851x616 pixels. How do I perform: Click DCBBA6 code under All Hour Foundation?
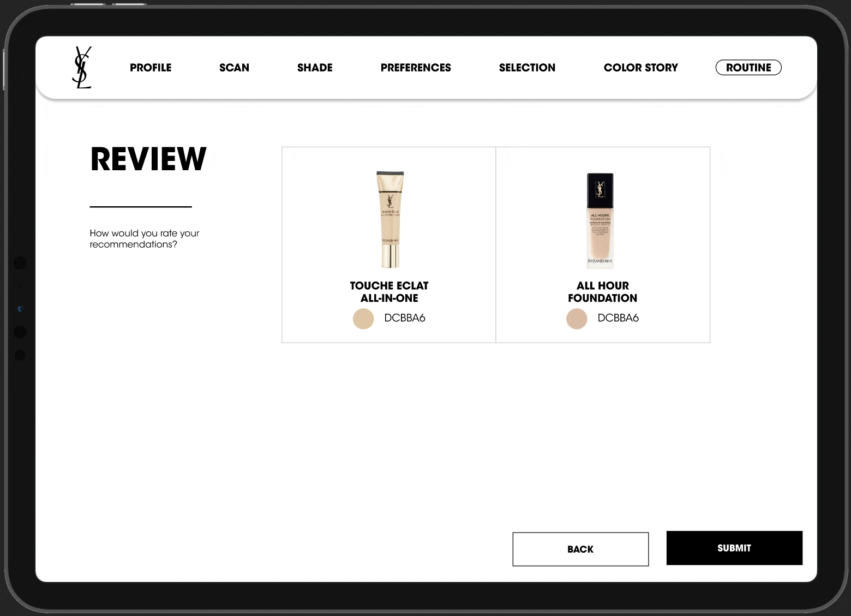click(618, 318)
